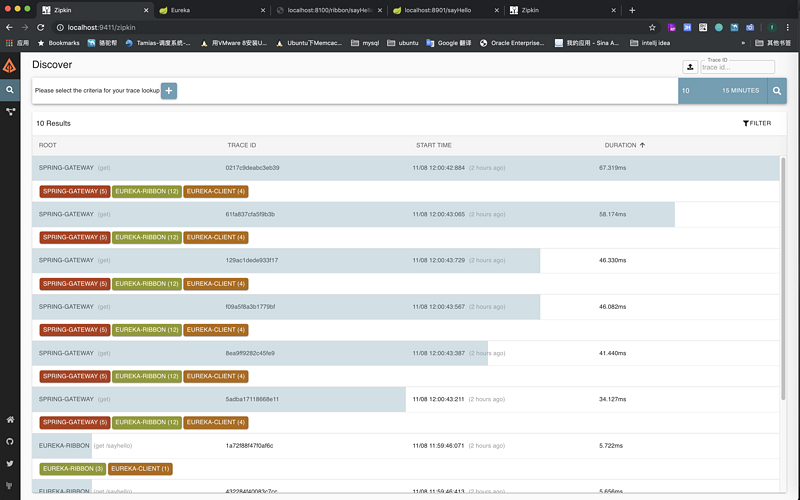Click the green profile avatar in the toolbar
800x500 pixels.
pyautogui.click(x=772, y=28)
